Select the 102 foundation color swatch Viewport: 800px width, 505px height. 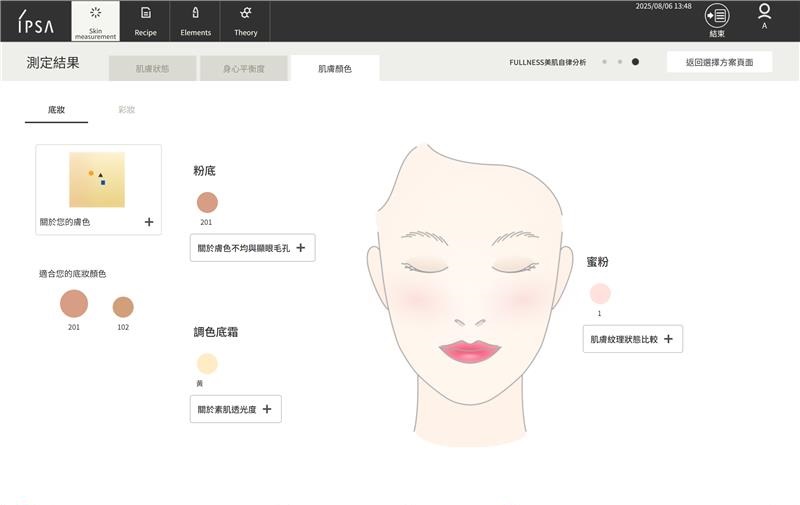click(123, 307)
